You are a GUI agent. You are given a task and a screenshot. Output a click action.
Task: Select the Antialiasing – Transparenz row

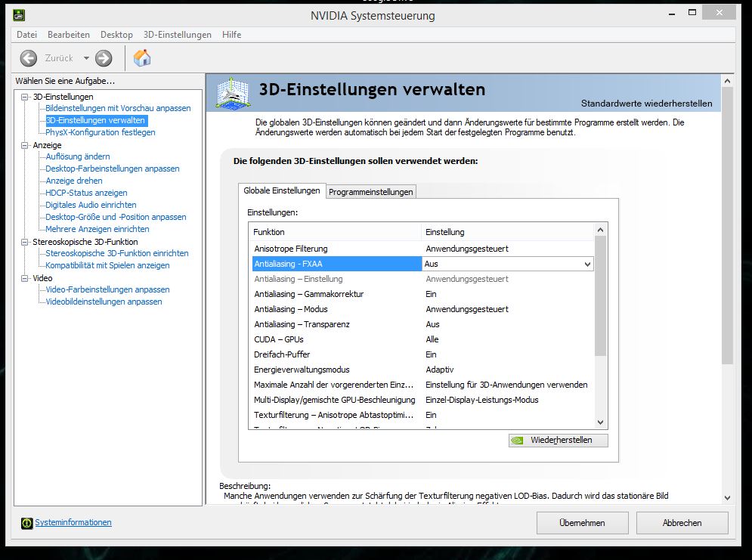pos(422,325)
